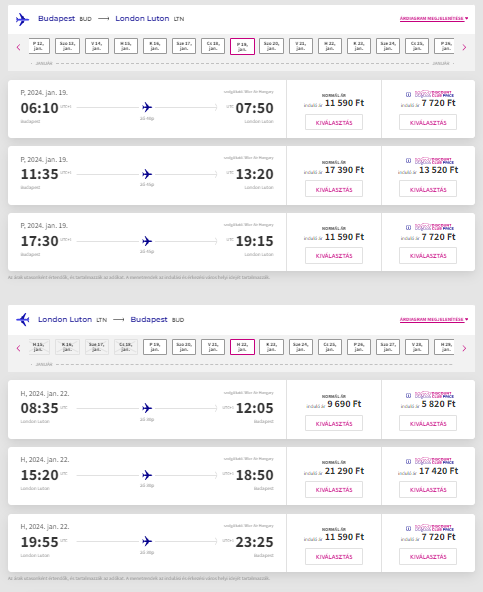Image resolution: width=483 pixels, height=592 pixels.
Task: Select normal fare 9 690 Ft for 08:35 flight
Action: click(334, 424)
